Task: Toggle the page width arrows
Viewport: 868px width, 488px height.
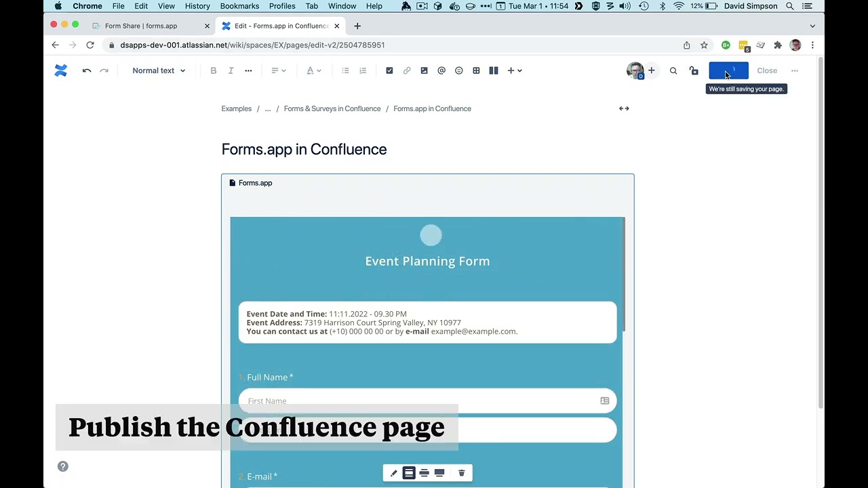Action: coord(624,108)
